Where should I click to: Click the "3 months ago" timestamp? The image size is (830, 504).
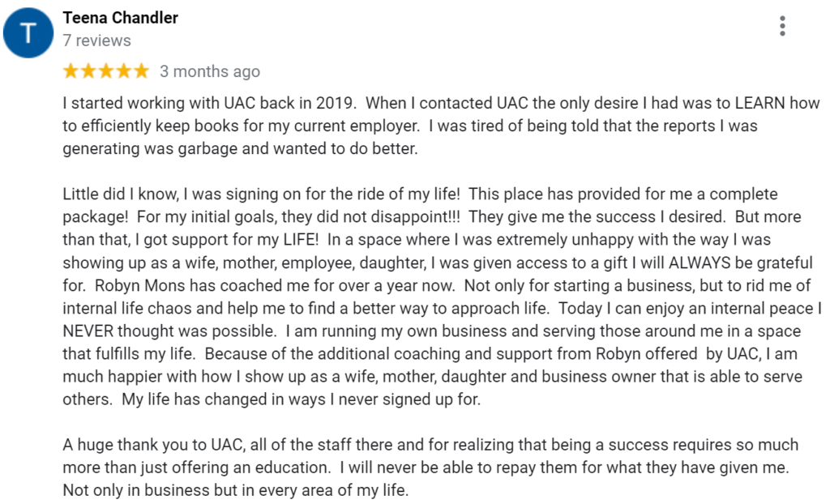click(x=210, y=71)
